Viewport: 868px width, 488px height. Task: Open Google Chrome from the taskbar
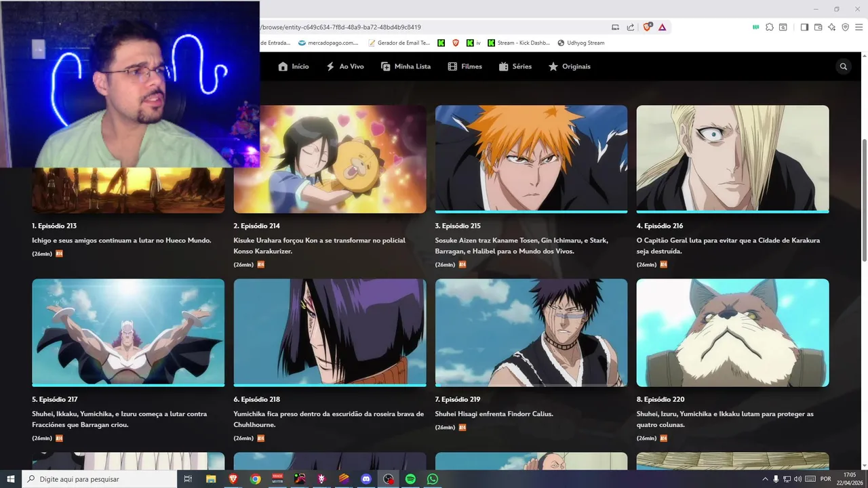[255, 479]
